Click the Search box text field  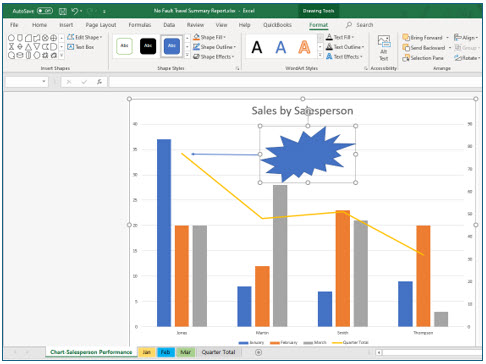(364, 25)
